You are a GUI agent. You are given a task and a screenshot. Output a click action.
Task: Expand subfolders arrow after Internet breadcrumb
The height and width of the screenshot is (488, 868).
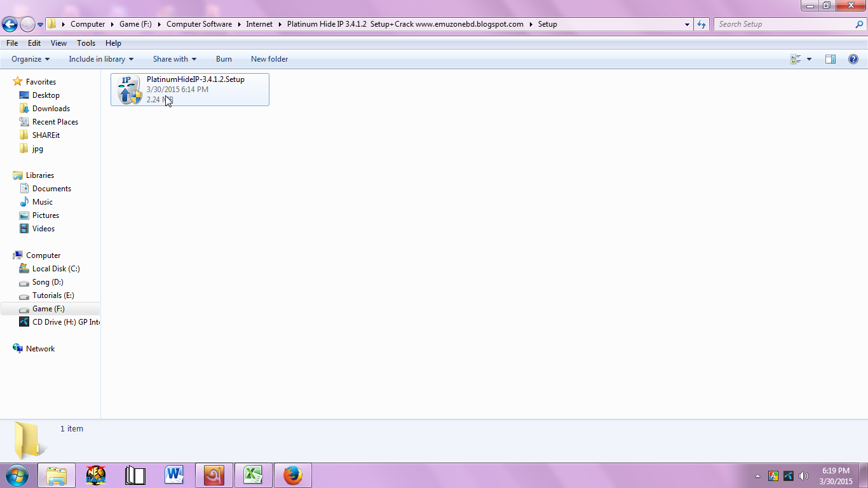(x=280, y=24)
